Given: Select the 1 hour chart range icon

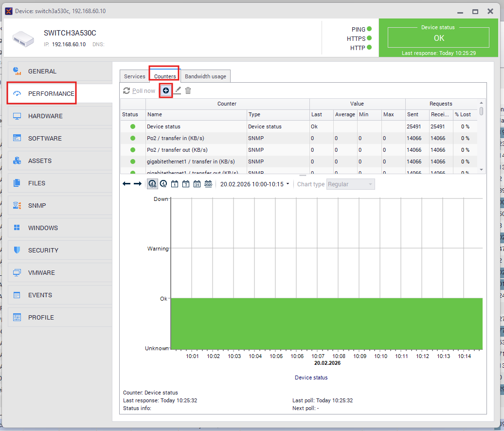Looking at the screenshot, I should coord(163,184).
